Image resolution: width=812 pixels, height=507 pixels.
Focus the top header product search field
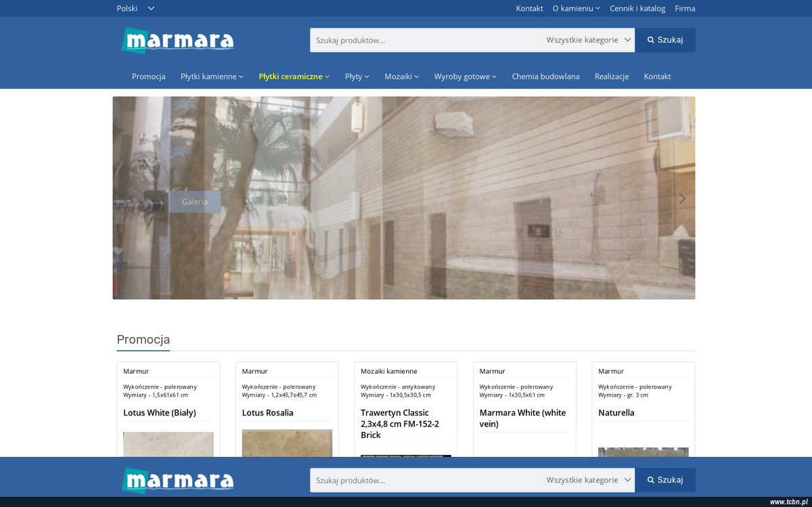point(426,40)
